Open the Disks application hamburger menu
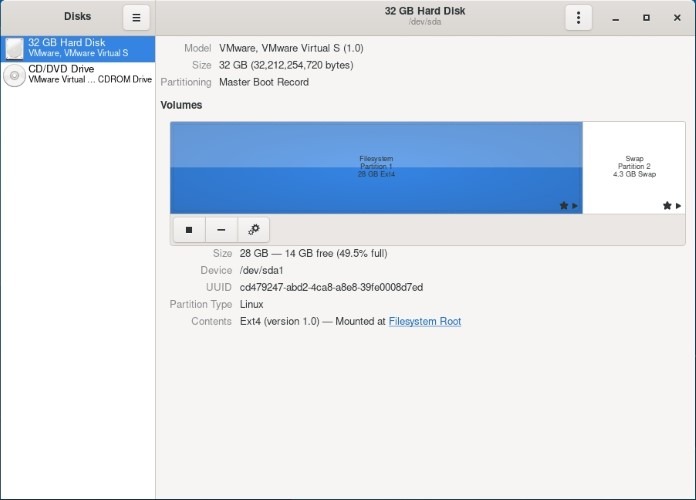Screen dimensions: 696x500 pyautogui.click(x=137, y=17)
